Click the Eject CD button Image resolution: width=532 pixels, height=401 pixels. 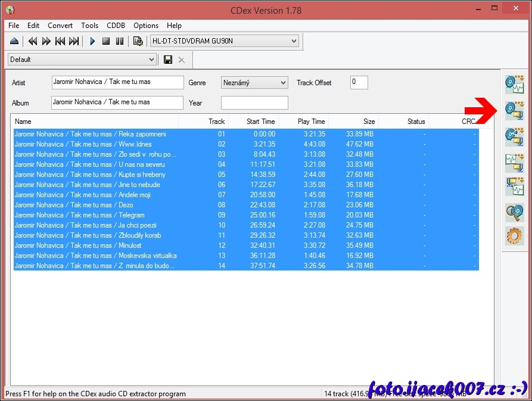pyautogui.click(x=14, y=41)
